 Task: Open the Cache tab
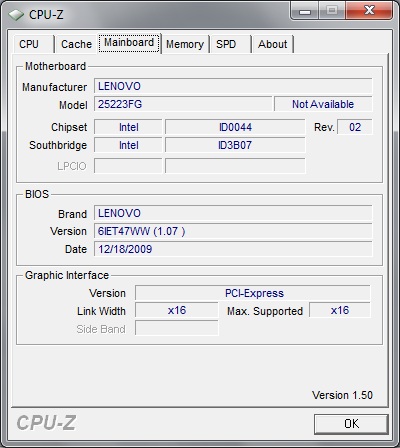coord(76,44)
